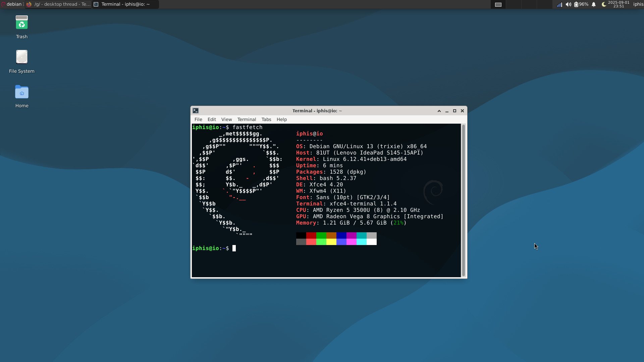The height and width of the screenshot is (362, 644).
Task: Click the Font Sans (10pt) line
Action: 343,197
